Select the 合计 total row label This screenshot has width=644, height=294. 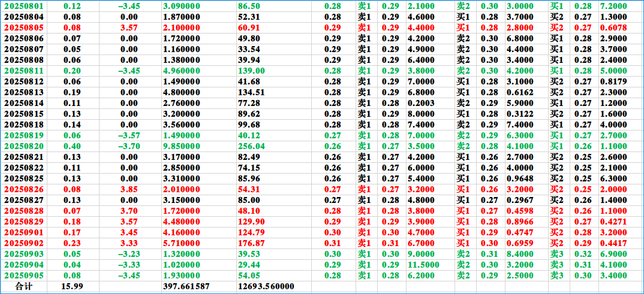tap(24, 286)
